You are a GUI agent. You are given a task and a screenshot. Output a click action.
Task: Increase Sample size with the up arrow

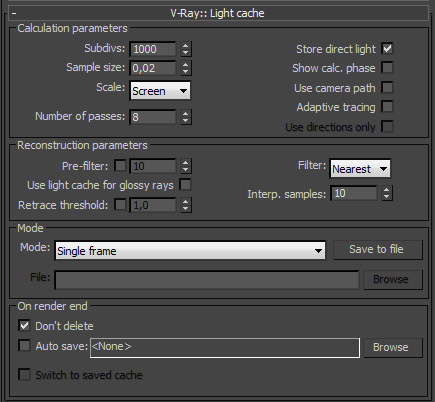[x=186, y=65]
